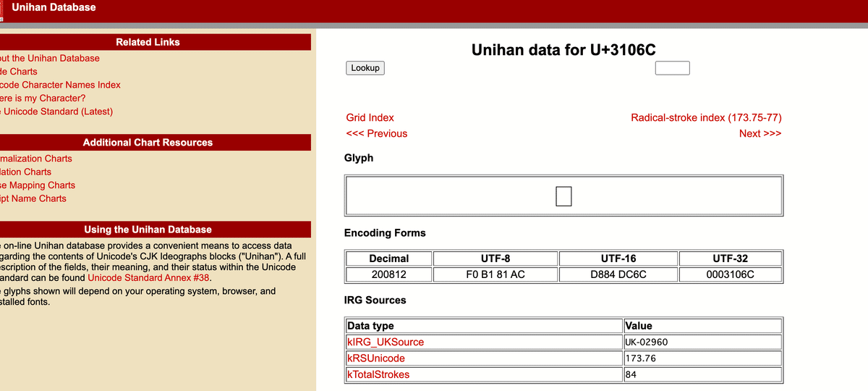Open the Grid Index link
The width and height of the screenshot is (868, 391).
click(x=370, y=117)
